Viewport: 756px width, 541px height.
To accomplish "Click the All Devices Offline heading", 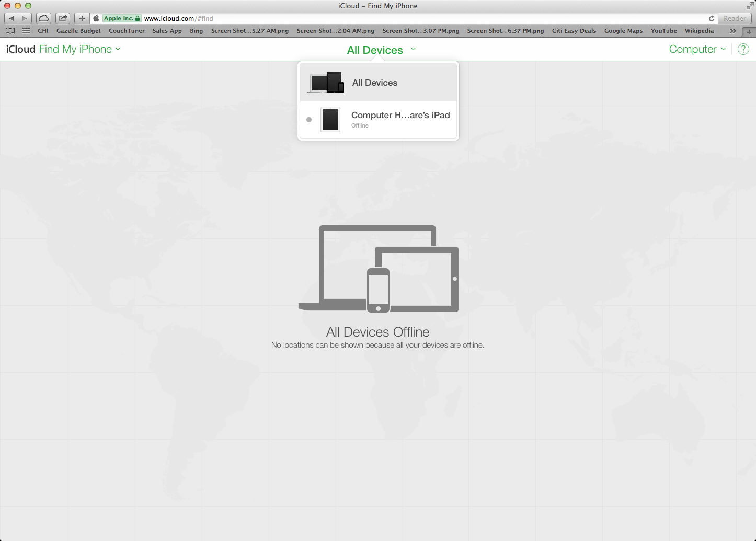I will (x=378, y=332).
